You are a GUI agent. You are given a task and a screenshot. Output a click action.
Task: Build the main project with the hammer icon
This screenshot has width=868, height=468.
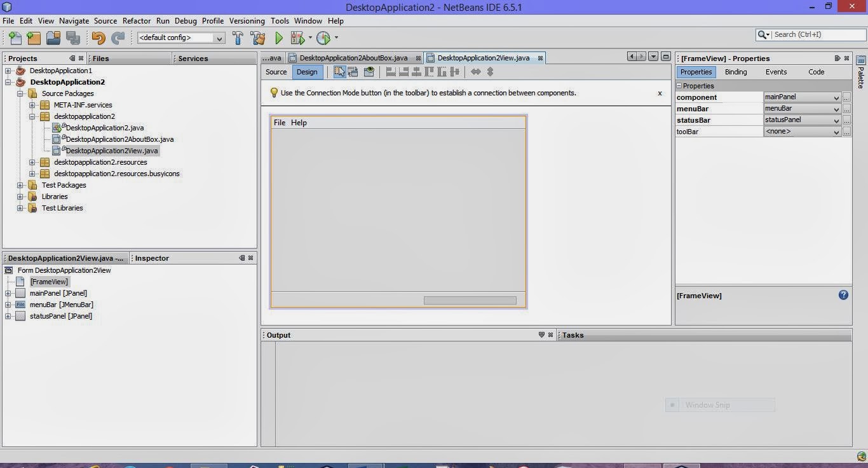point(238,38)
